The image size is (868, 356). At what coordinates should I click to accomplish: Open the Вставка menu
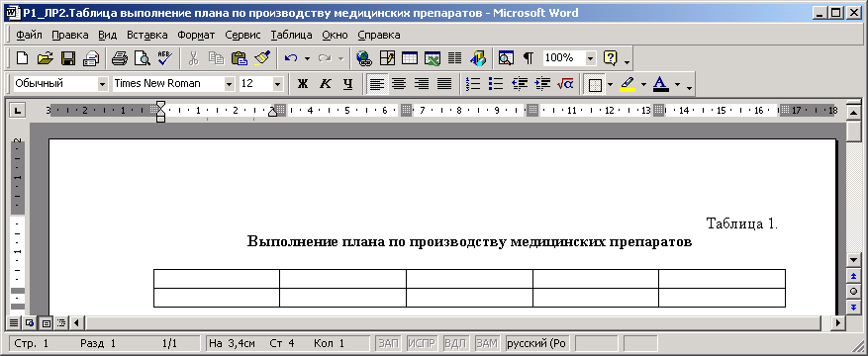[x=147, y=35]
